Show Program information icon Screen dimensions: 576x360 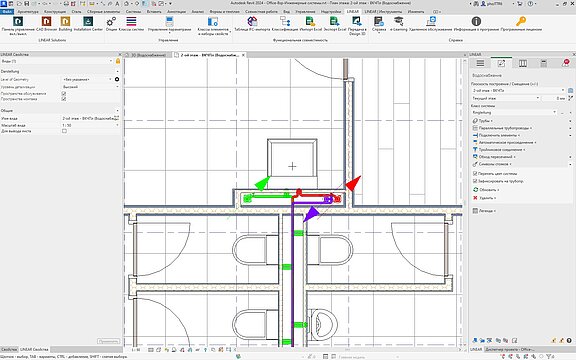pyautogui.click(x=476, y=22)
